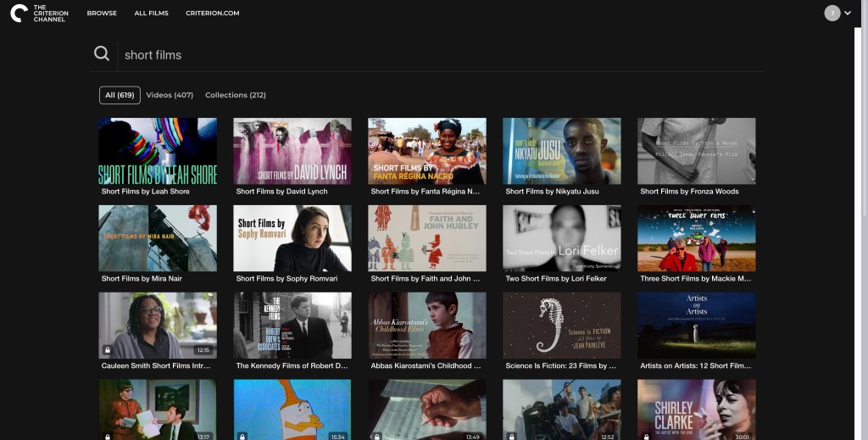Go to All Films page
The height and width of the screenshot is (440, 868).
151,14
